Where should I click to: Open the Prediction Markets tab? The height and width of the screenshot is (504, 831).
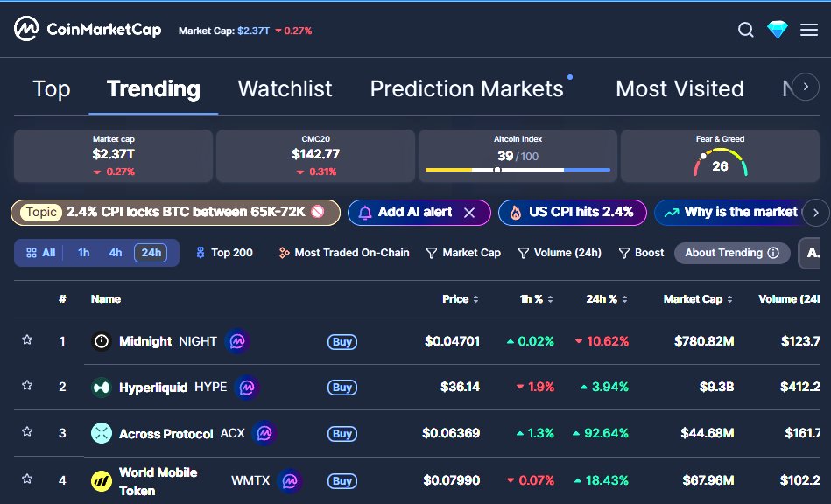click(467, 89)
